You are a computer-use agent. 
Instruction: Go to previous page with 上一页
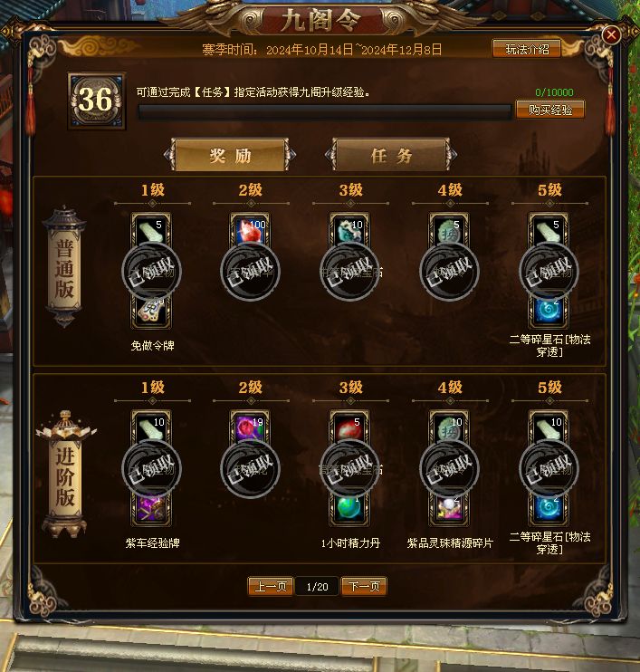click(271, 586)
